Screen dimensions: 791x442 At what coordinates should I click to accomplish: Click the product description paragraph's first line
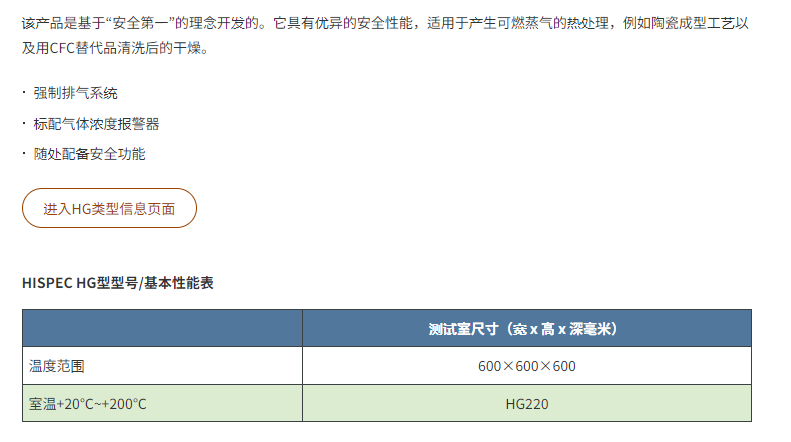pyautogui.click(x=385, y=23)
